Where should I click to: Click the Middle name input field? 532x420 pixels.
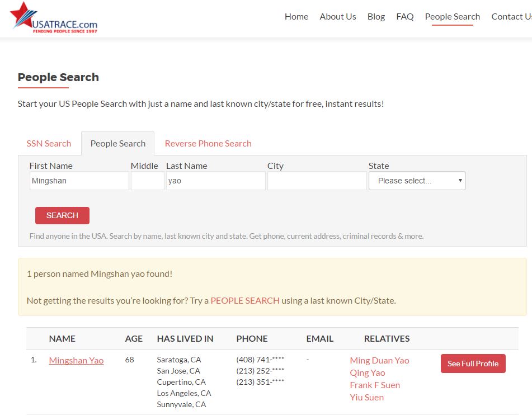point(147,181)
